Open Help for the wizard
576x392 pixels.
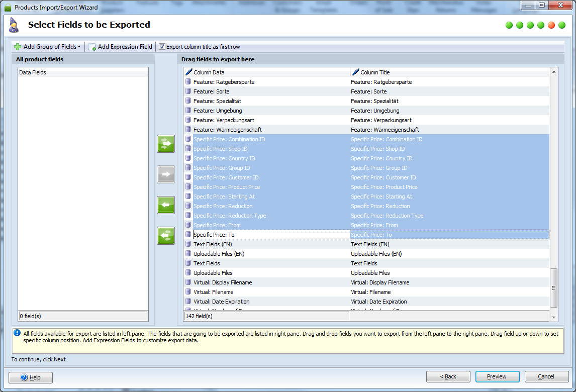coord(31,377)
